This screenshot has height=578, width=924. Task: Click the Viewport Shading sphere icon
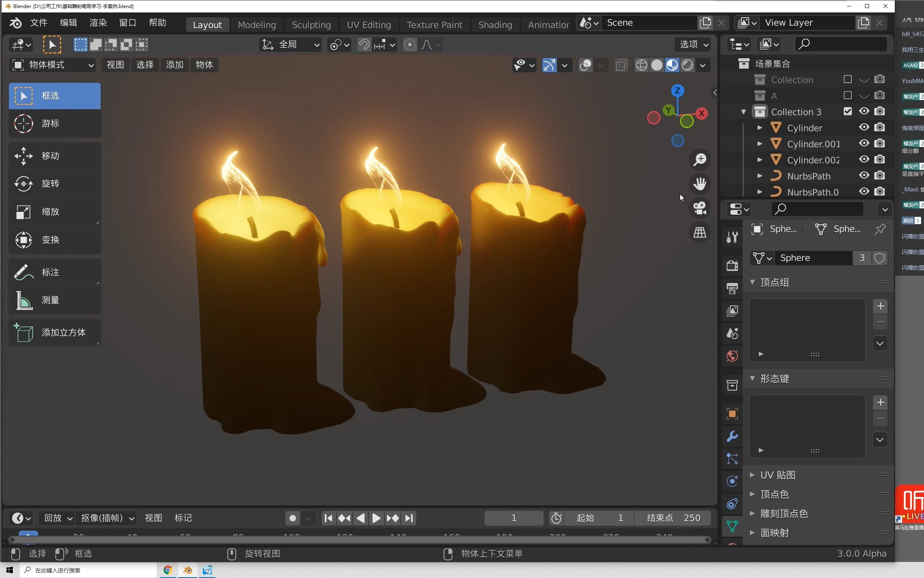click(656, 65)
